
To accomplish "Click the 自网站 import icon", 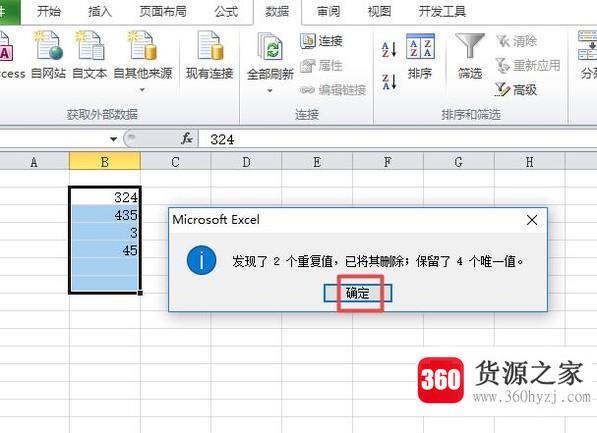I will point(48,46).
